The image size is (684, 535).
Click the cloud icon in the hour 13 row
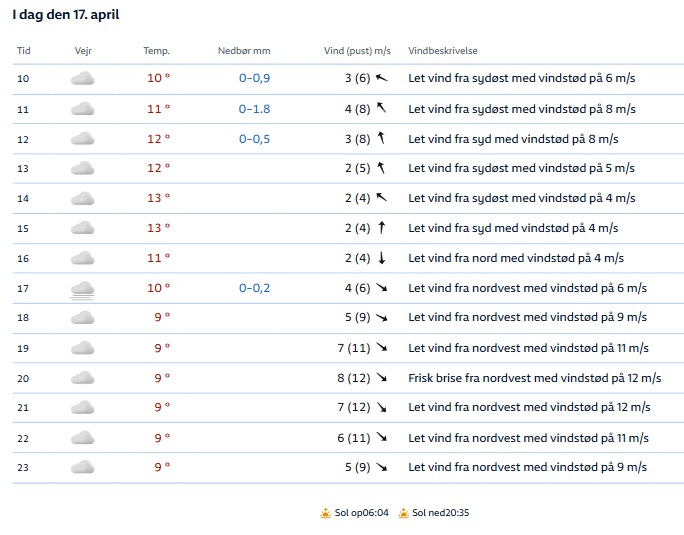83,168
